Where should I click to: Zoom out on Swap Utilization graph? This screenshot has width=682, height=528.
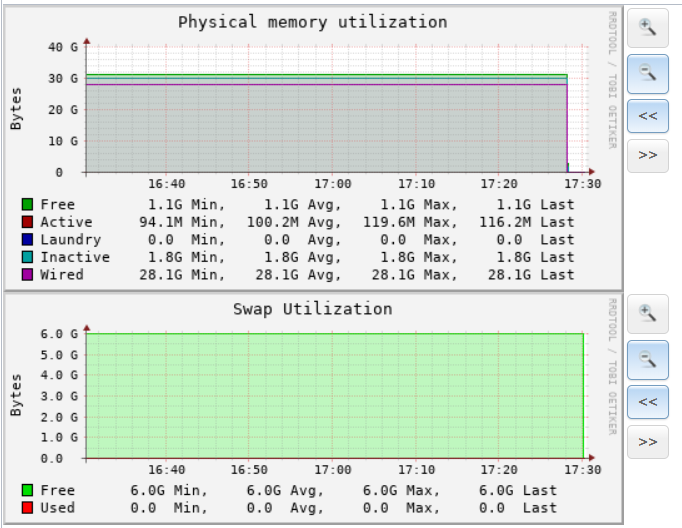click(x=647, y=359)
